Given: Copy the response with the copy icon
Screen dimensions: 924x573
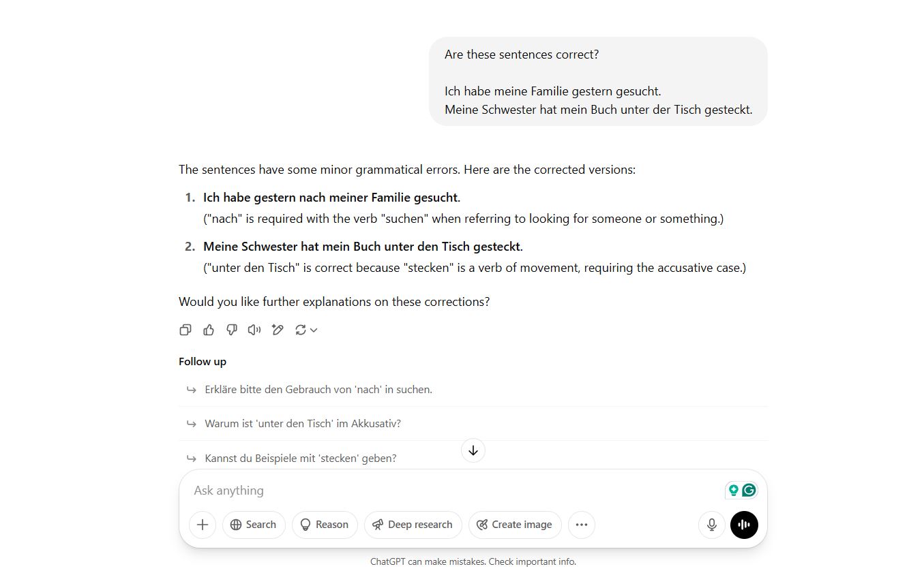Looking at the screenshot, I should 185,330.
